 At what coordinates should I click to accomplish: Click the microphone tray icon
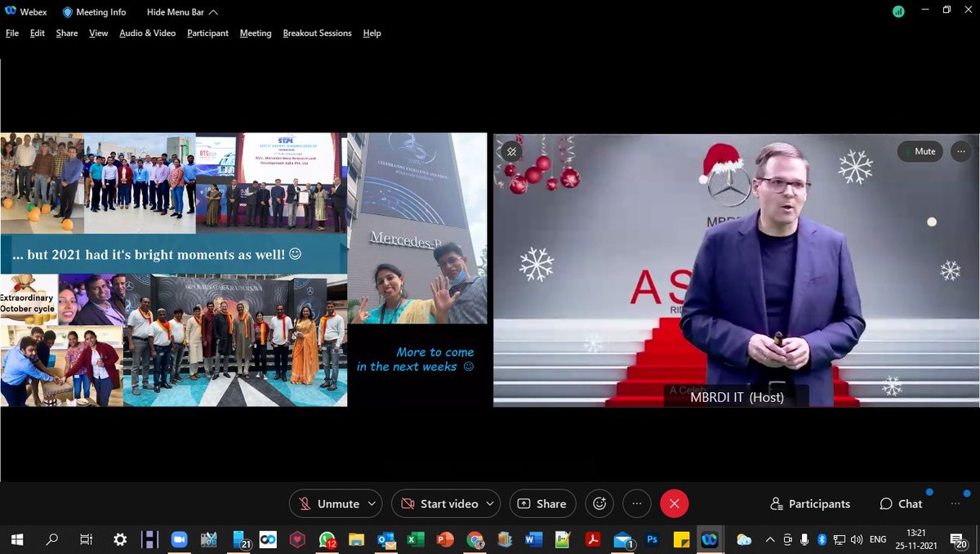coord(805,539)
